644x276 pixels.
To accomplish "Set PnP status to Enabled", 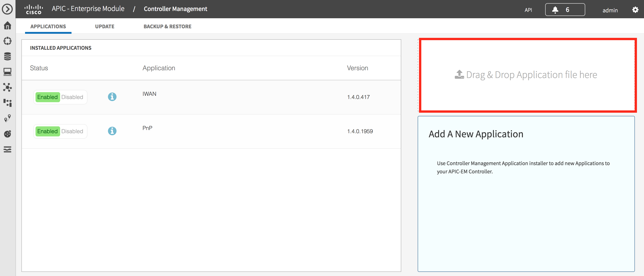I will pyautogui.click(x=48, y=131).
